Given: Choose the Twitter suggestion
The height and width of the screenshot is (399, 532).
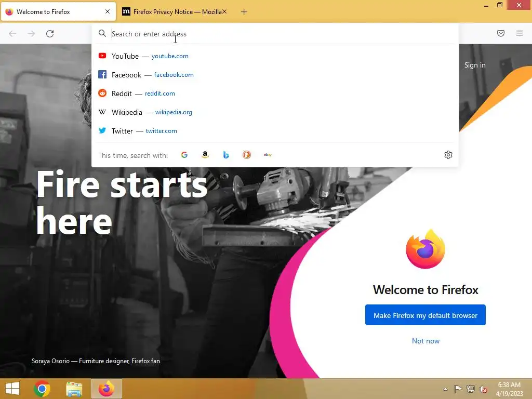Looking at the screenshot, I should click(x=275, y=130).
